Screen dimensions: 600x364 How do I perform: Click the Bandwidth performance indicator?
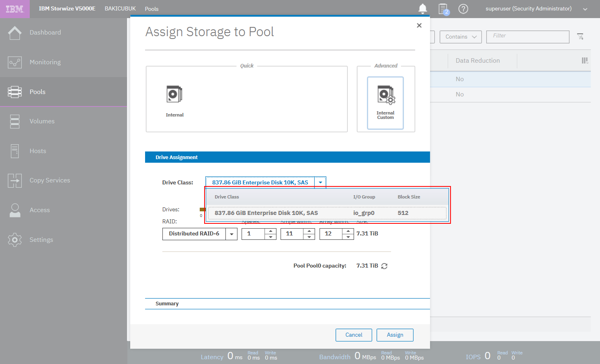click(371, 356)
